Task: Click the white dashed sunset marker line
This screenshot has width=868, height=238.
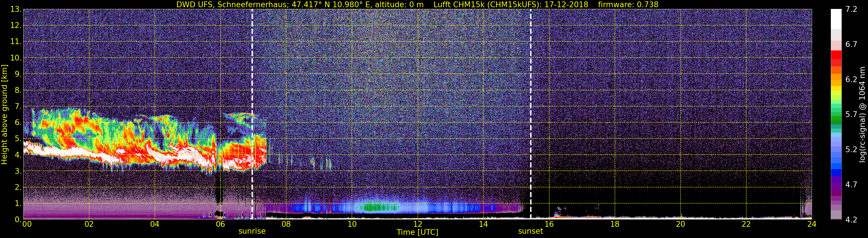Action: coord(531,114)
